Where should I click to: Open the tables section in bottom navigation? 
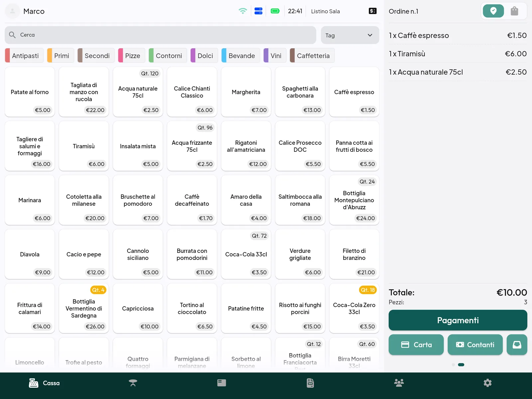(x=133, y=383)
